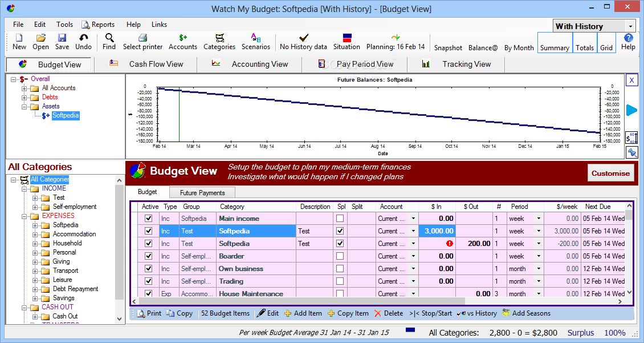Toggle Active checkbox for Own business row
This screenshot has width=644, height=343.
(x=149, y=269)
